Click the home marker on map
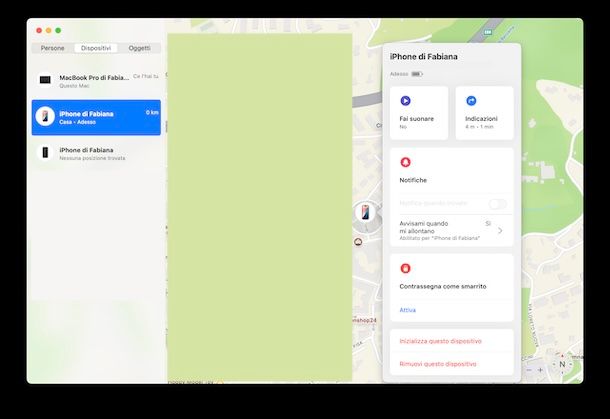610x419 pixels. 358,242
